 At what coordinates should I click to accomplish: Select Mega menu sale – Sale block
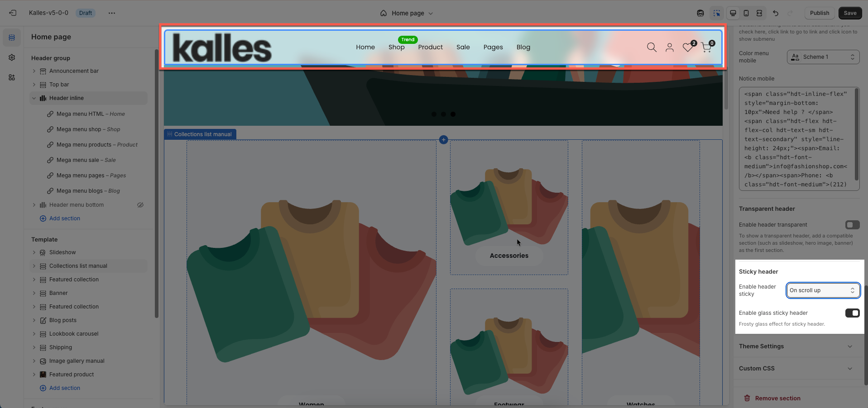click(86, 160)
